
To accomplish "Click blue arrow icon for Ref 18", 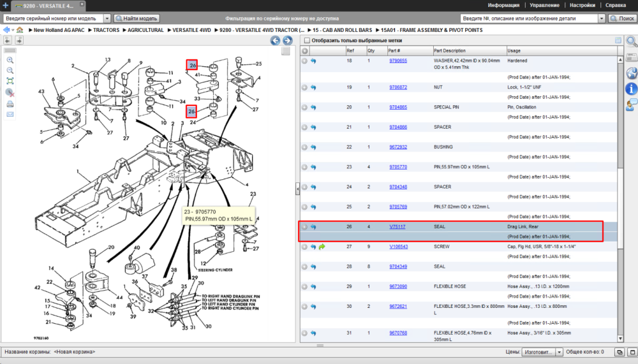I will tap(313, 61).
